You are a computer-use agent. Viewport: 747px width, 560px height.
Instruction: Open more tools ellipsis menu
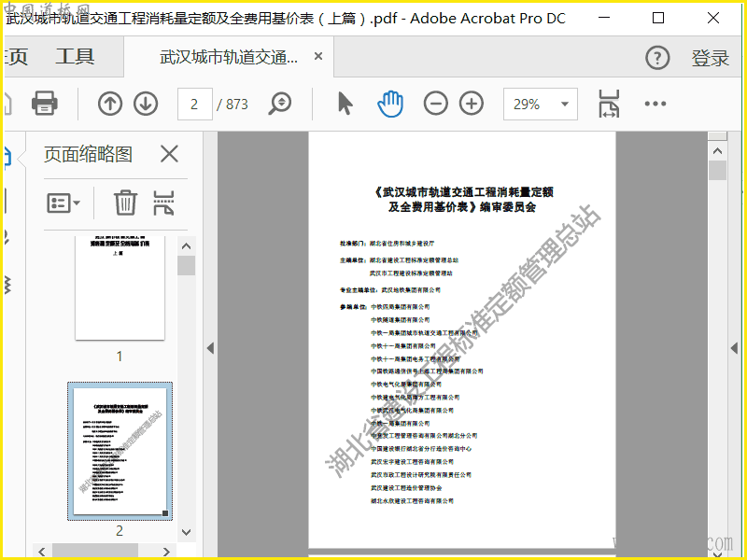point(655,104)
